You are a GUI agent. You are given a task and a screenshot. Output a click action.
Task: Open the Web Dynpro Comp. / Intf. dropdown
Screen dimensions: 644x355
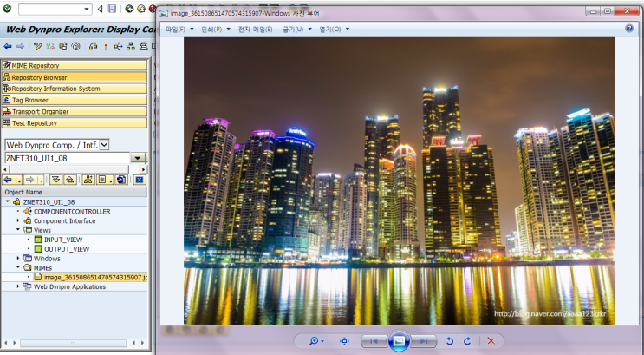(104, 145)
